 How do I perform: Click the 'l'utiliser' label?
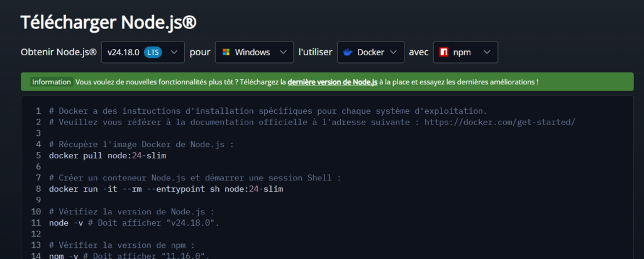[316, 52]
